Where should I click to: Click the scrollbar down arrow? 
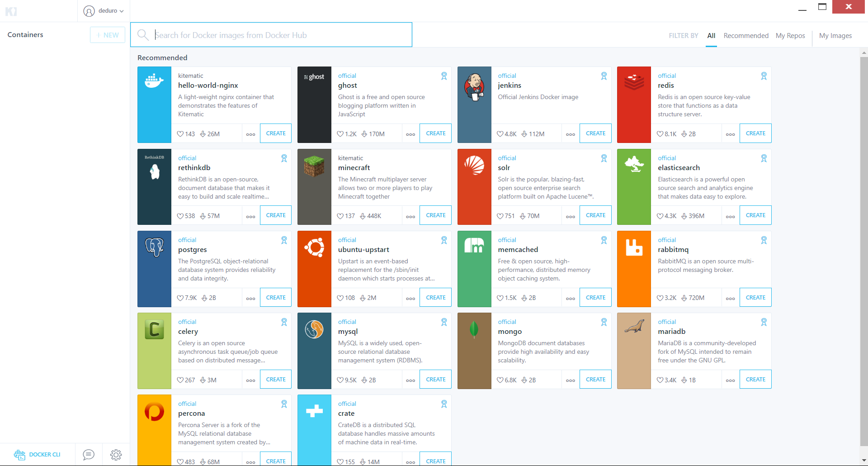point(864,461)
